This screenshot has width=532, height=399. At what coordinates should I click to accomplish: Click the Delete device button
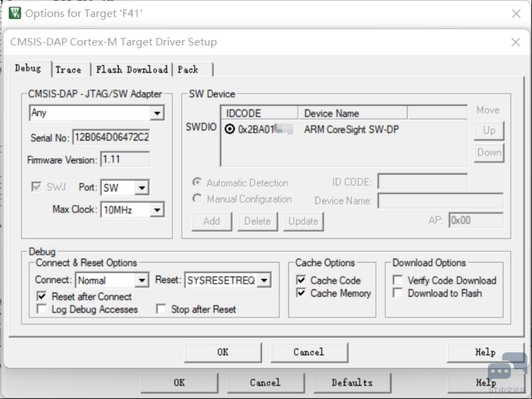(x=258, y=221)
